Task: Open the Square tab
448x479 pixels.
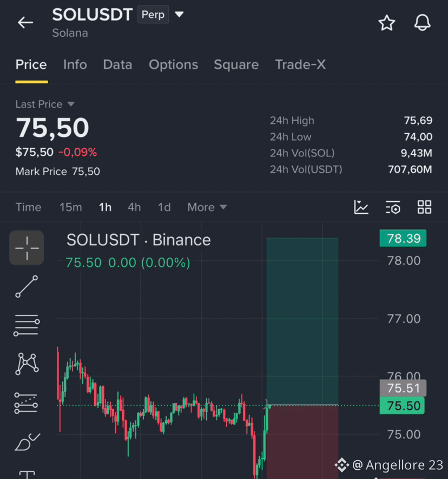Action: pyautogui.click(x=236, y=65)
